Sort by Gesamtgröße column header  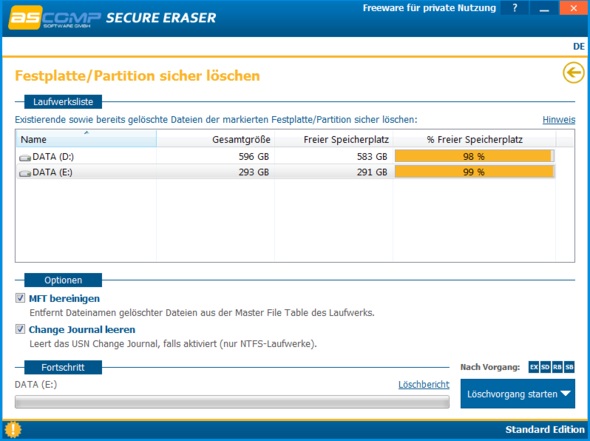(216, 139)
